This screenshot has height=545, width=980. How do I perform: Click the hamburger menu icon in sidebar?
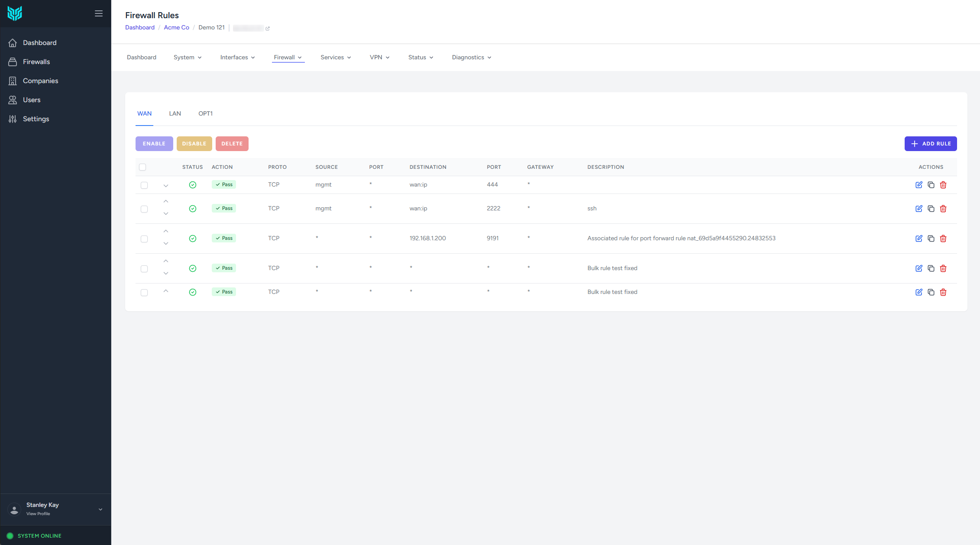tap(99, 13)
